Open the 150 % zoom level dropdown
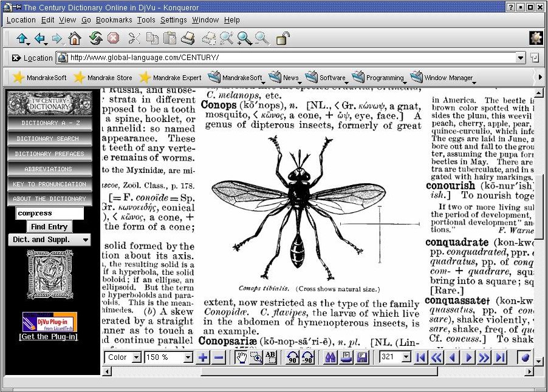Image resolution: width=548 pixels, height=392 pixels. pyautogui.click(x=188, y=357)
